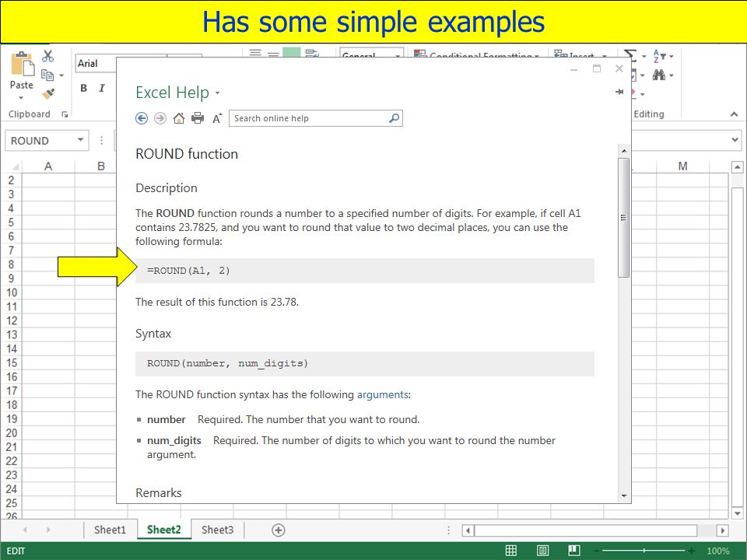
Task: Click the Search online help field
Action: pyautogui.click(x=315, y=118)
